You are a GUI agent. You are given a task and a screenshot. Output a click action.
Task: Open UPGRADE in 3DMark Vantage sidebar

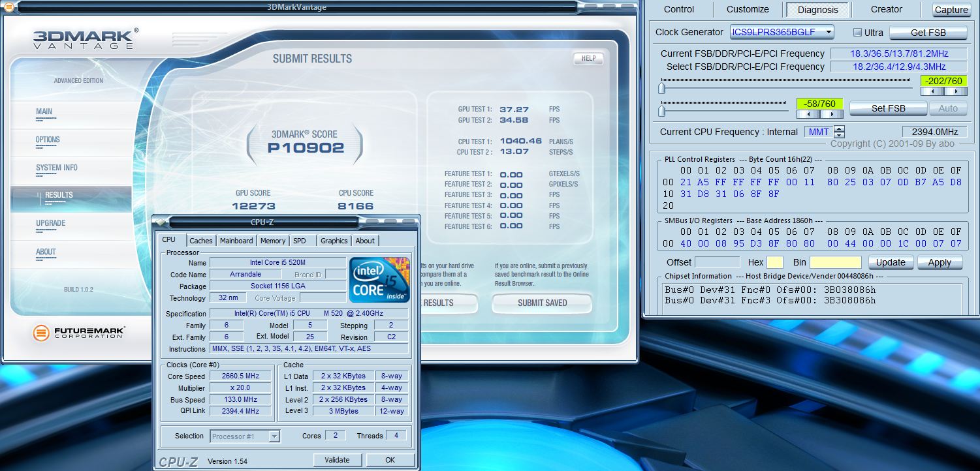point(50,223)
